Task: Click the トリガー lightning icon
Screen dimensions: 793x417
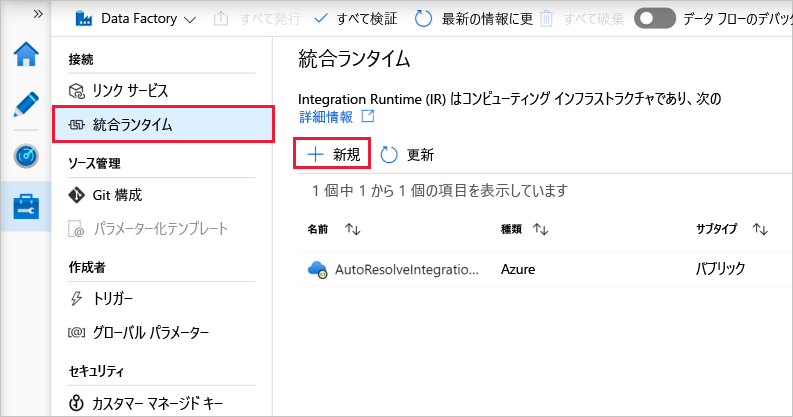Action: pyautogui.click(x=76, y=299)
